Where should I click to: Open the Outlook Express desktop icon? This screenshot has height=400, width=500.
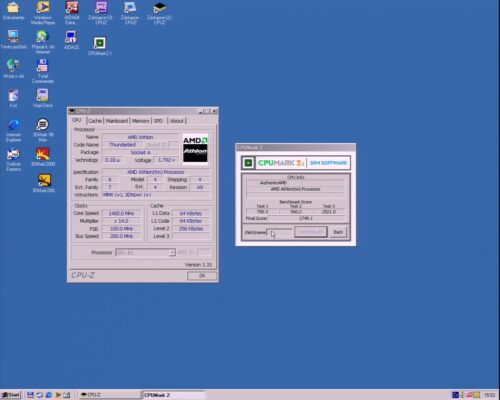[x=13, y=159]
